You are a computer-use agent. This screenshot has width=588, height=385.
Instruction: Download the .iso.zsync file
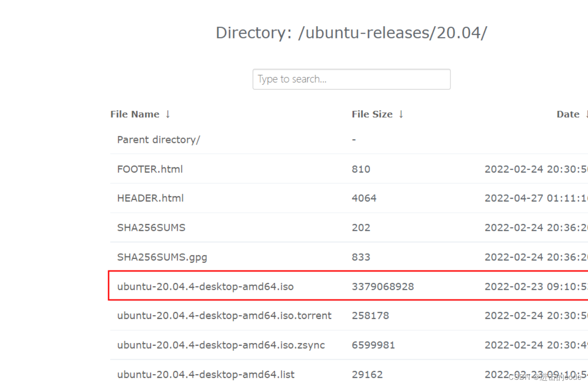click(221, 345)
